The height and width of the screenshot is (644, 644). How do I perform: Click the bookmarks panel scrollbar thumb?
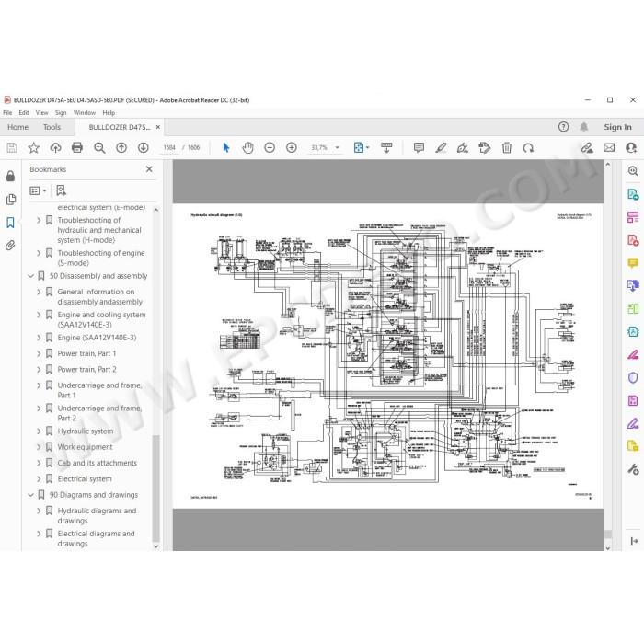pyautogui.click(x=155, y=489)
